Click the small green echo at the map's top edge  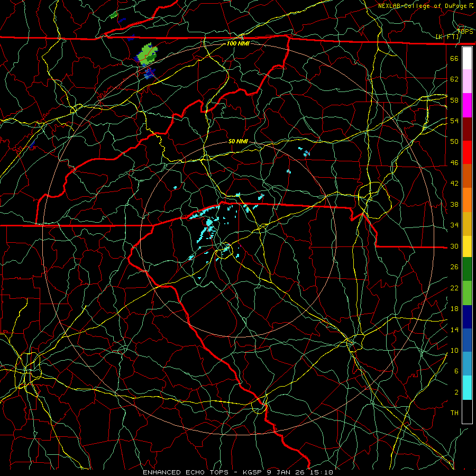[x=114, y=15]
